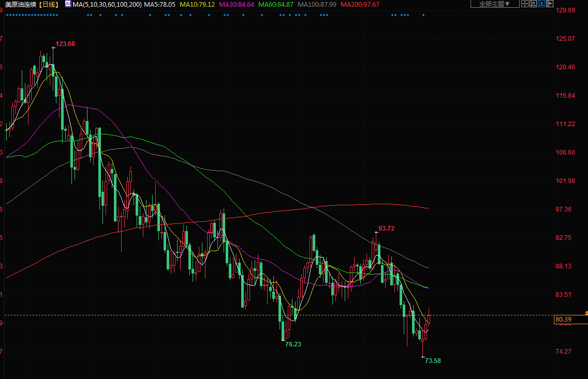This screenshot has width=588, height=379.
Task: Open the MA(5,10,30,60,100,200) parameters label
Action: coord(107,4)
